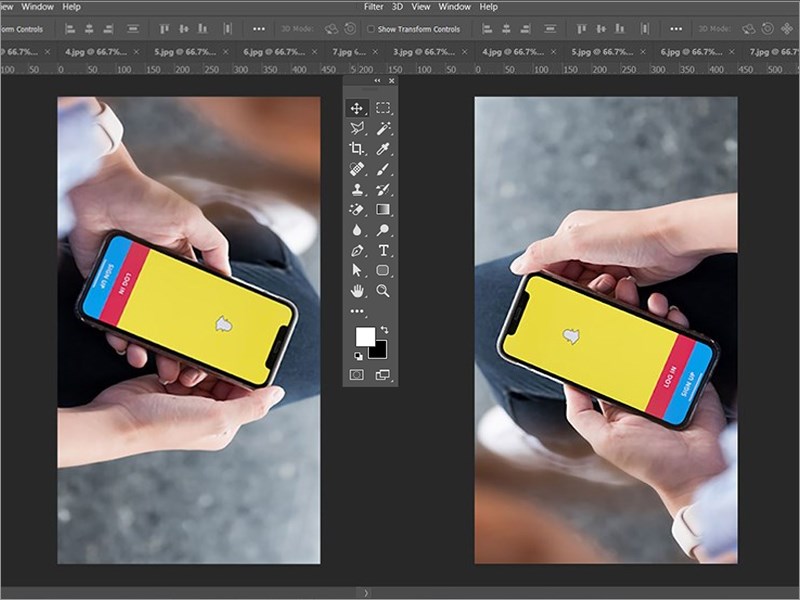Activate the Pen tool

point(357,251)
